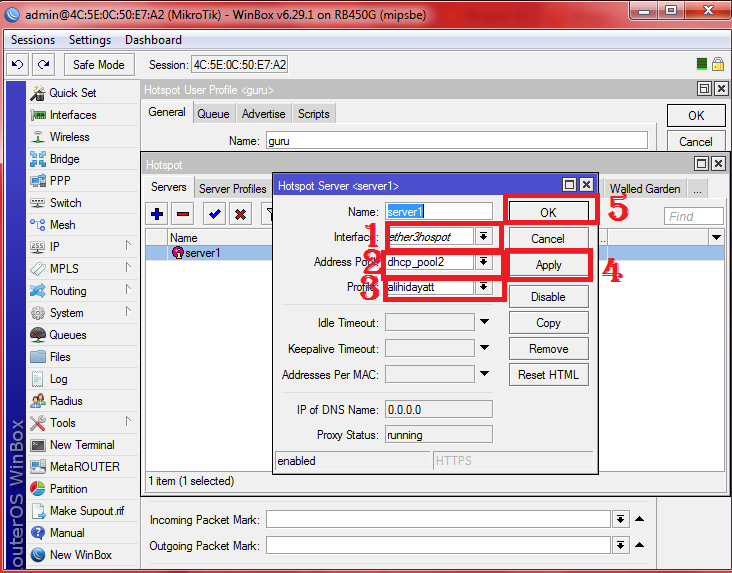The image size is (732, 573).
Task: Click the Find search box
Action: (693, 216)
